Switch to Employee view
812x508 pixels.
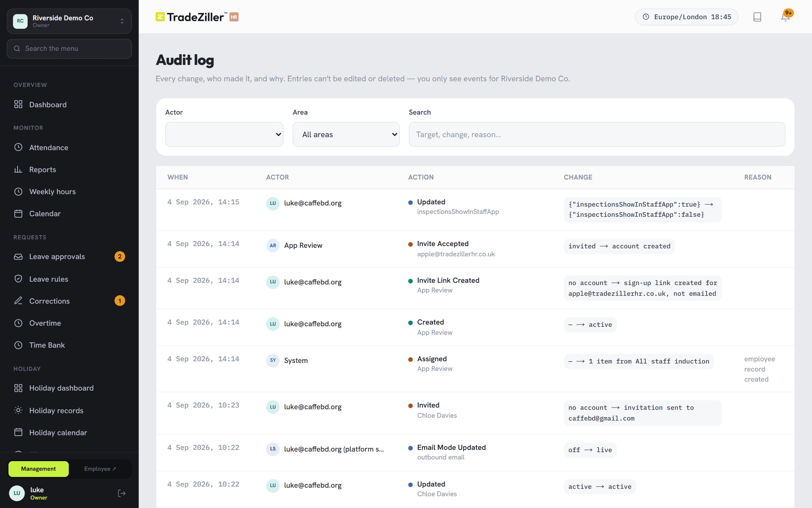click(x=100, y=469)
